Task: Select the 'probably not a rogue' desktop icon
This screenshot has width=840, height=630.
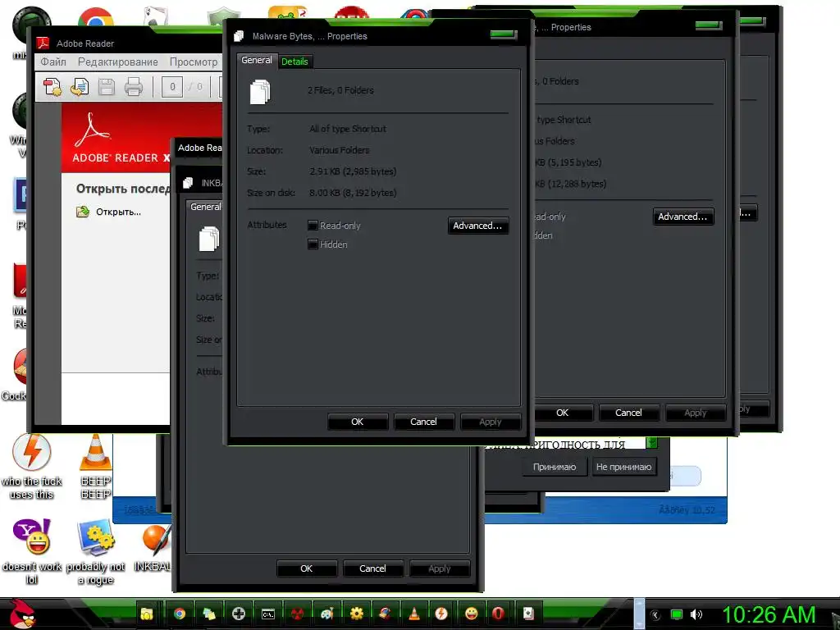Action: pos(95,552)
